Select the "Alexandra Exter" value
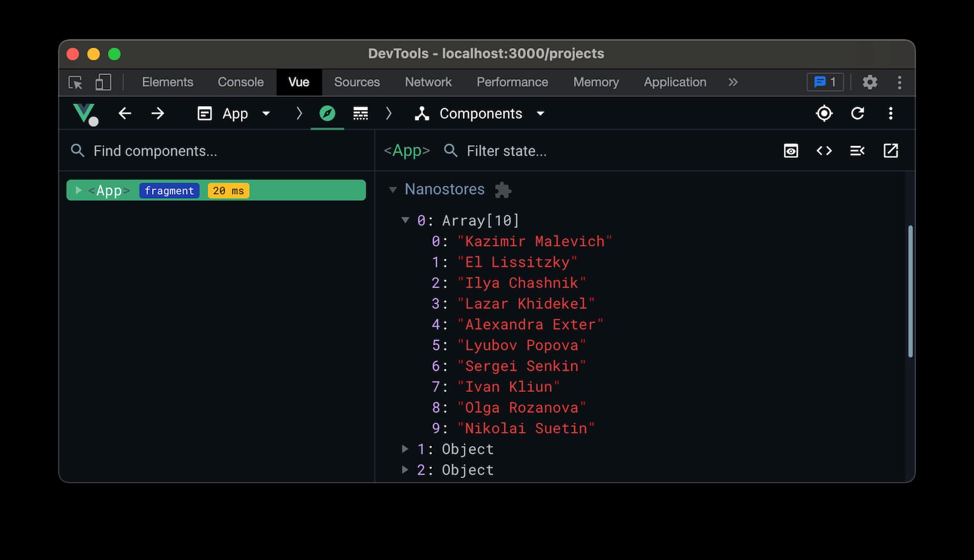Image resolution: width=974 pixels, height=560 pixels. coord(530,324)
